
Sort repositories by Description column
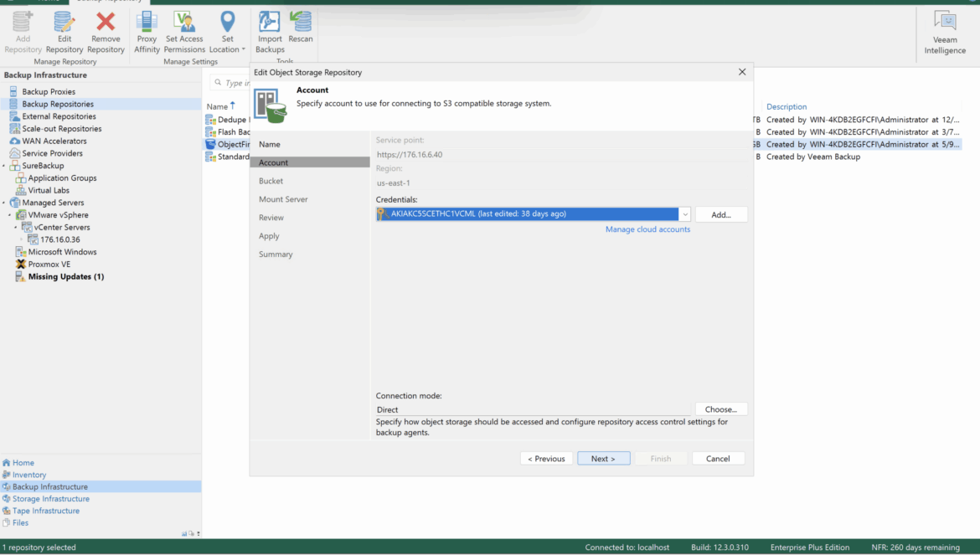[x=787, y=107]
